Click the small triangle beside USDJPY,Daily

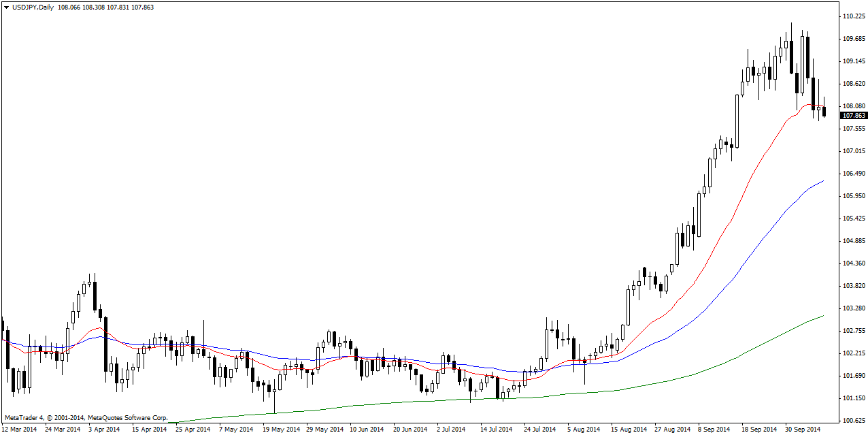pos(6,7)
